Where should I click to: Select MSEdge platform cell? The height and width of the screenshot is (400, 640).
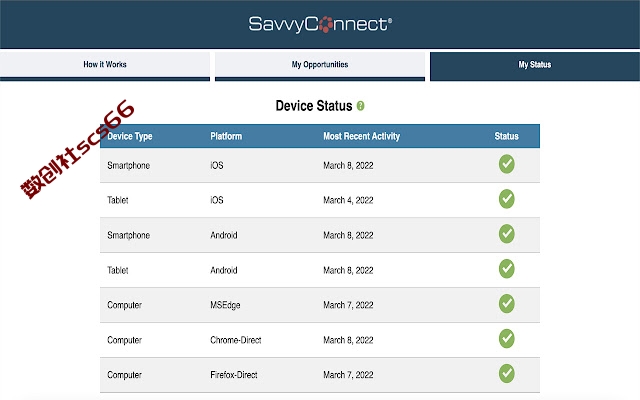(x=225, y=305)
